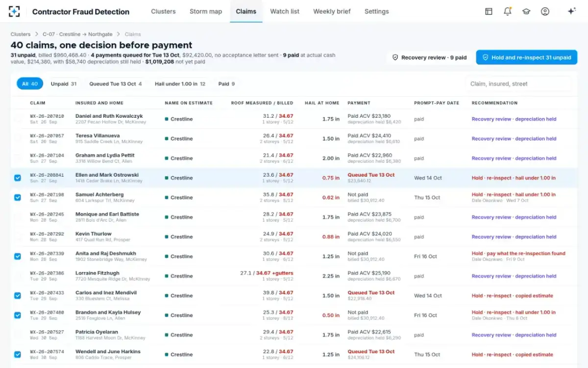Click claim number WX-26-207010
The image size is (588, 368).
click(47, 116)
